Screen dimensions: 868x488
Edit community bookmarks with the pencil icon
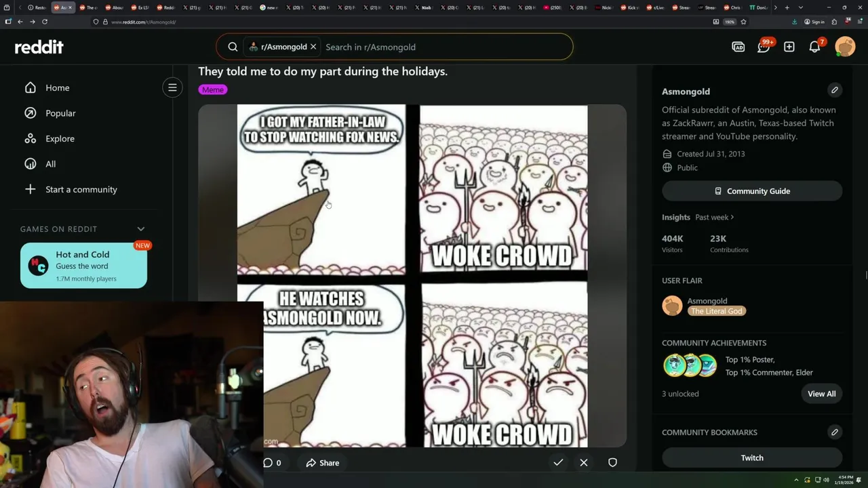[835, 432]
